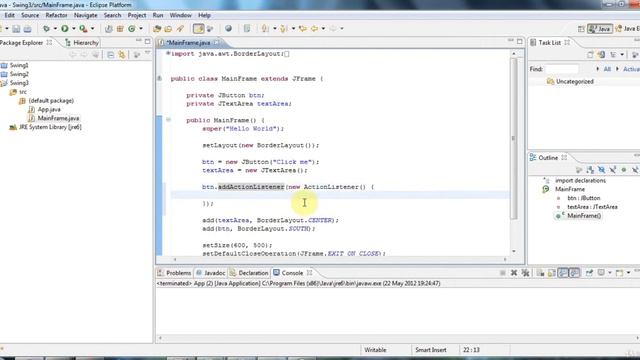Open External Tools dropdown arrow
Image resolution: width=640 pixels, height=360 pixels.
tap(92, 29)
